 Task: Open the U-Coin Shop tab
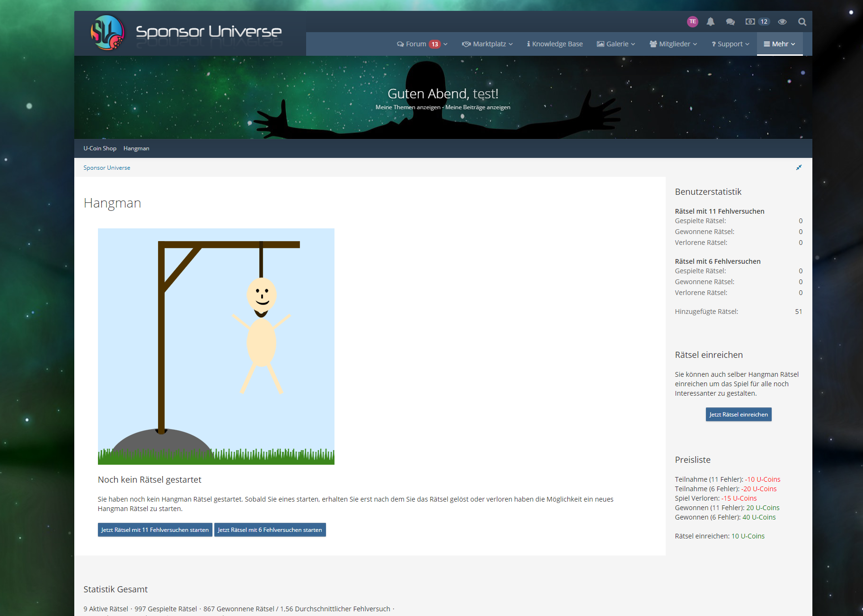tap(100, 148)
